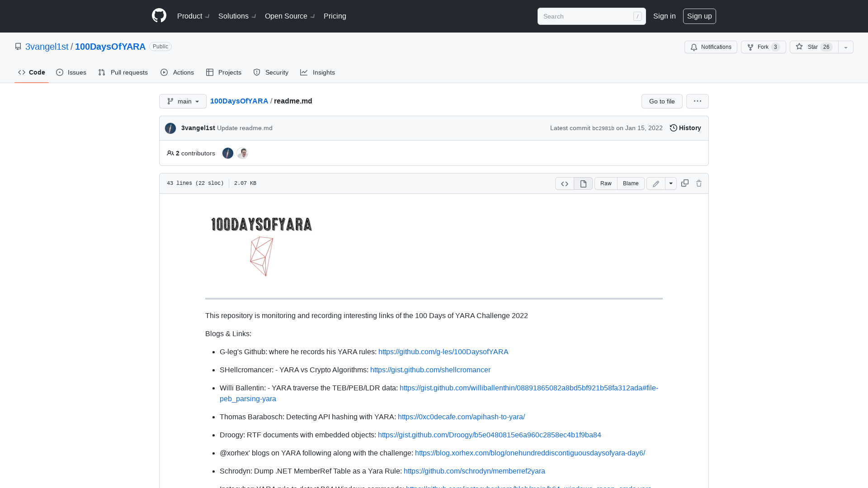
Task: Click the Notifications bell button
Action: [711, 47]
